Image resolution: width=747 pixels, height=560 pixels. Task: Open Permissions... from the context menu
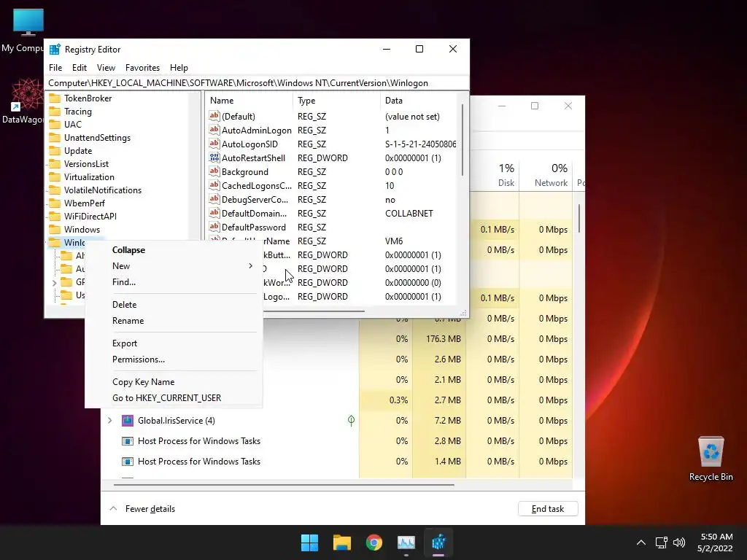click(174, 359)
